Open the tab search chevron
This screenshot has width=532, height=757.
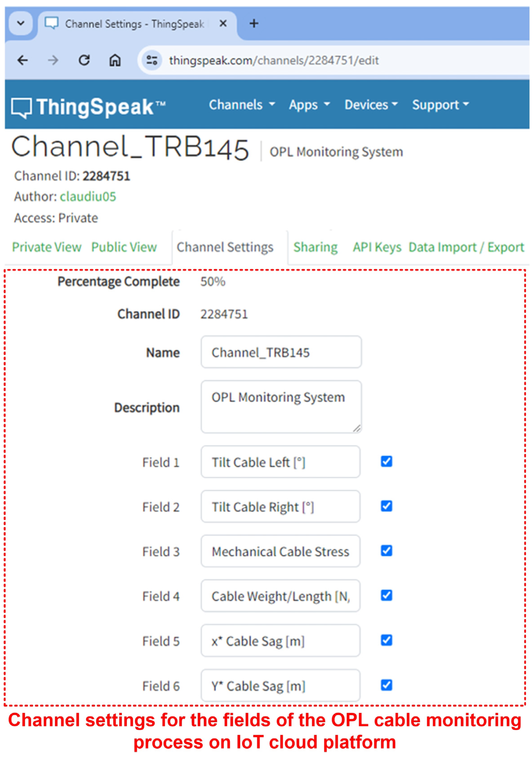pyautogui.click(x=21, y=23)
